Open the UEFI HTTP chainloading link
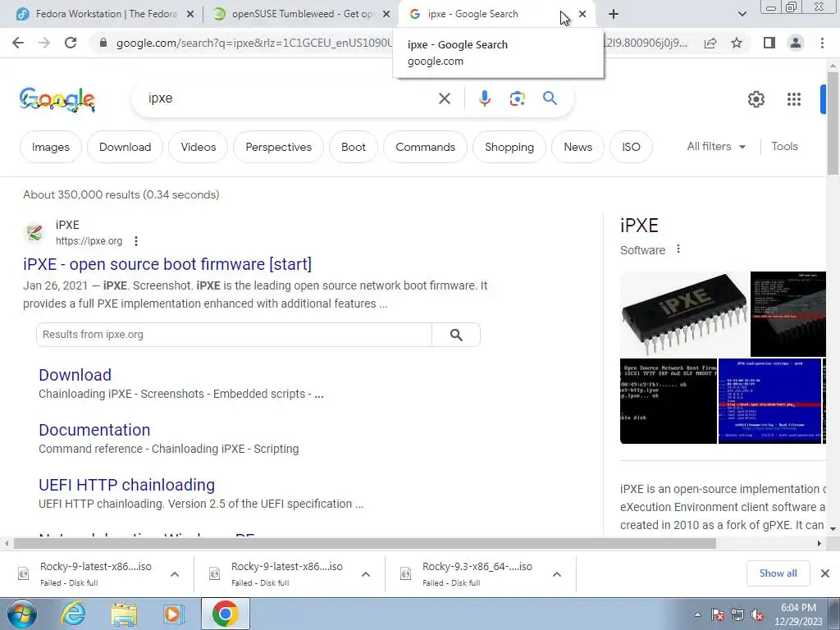 126,485
